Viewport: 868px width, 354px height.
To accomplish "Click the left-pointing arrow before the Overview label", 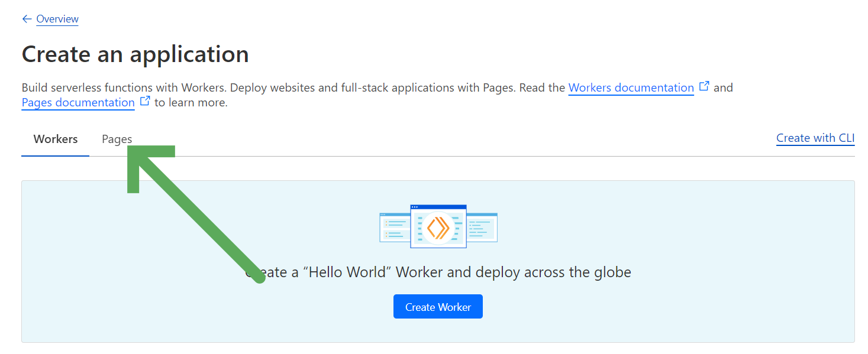I will click(27, 18).
